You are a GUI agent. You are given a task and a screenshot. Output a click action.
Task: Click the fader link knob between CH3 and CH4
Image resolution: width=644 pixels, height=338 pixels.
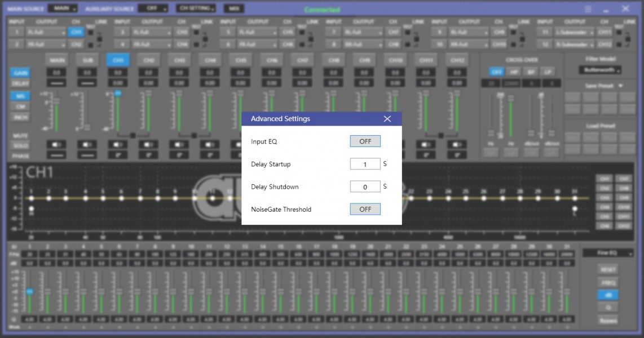click(x=194, y=135)
